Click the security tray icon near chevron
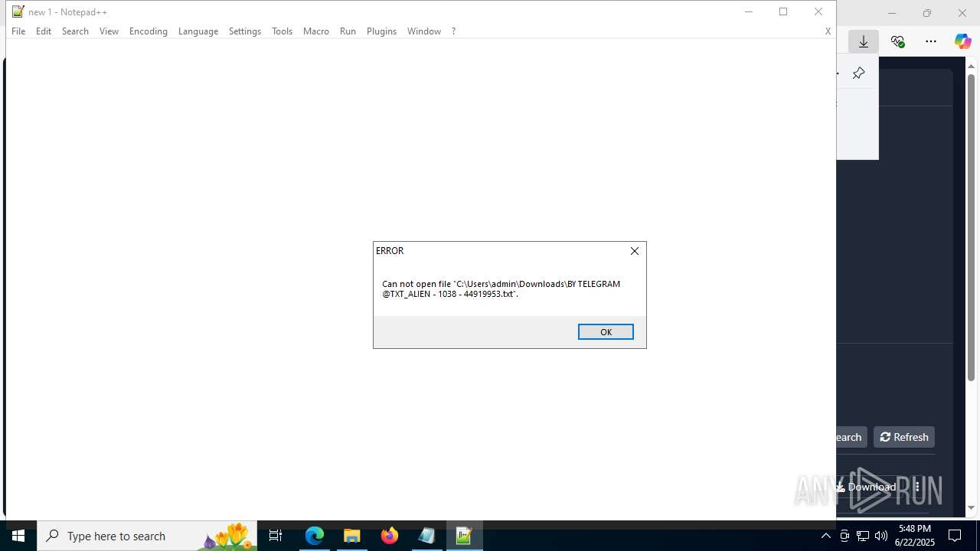 844,536
